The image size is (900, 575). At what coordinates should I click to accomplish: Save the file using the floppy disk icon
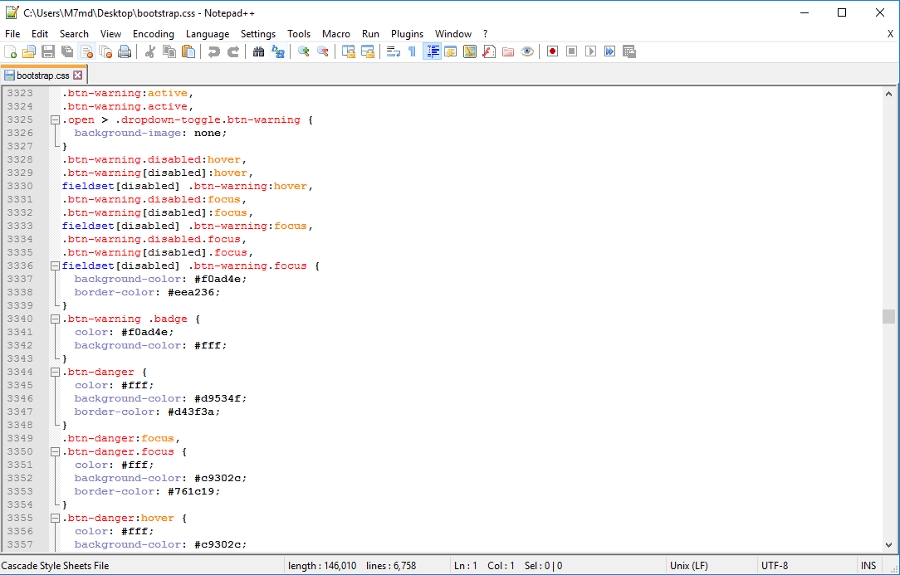pos(48,52)
